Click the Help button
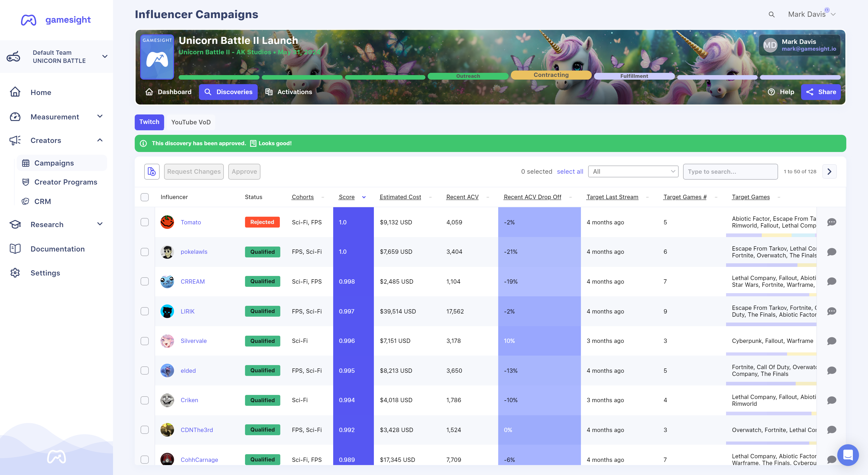The width and height of the screenshot is (868, 475). click(781, 92)
